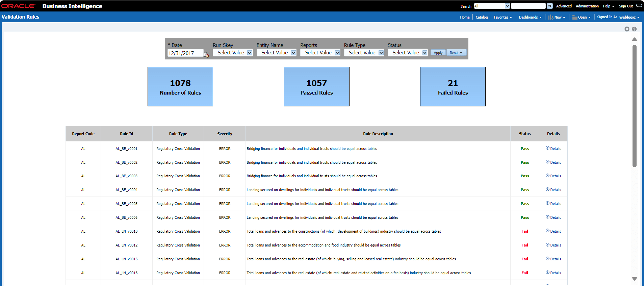Click the AL_BE_v0006 rule id cell
Screen dimensions: 644x286
pyautogui.click(x=127, y=217)
